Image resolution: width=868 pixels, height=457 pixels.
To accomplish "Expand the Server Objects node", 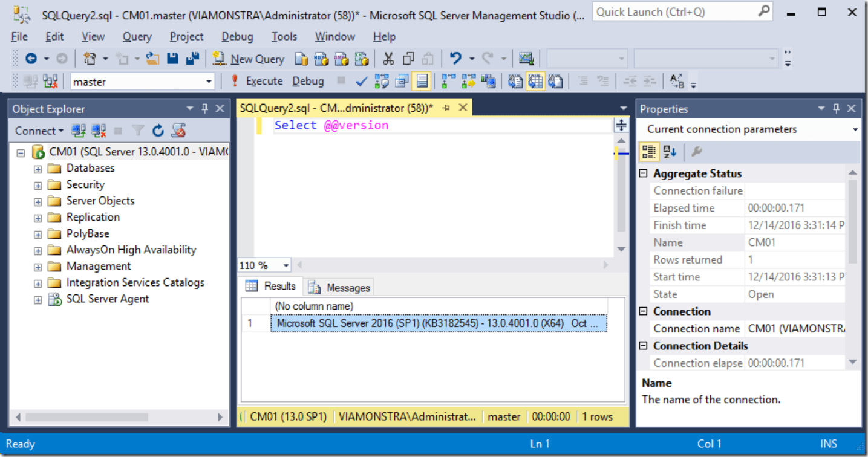I will [x=38, y=202].
